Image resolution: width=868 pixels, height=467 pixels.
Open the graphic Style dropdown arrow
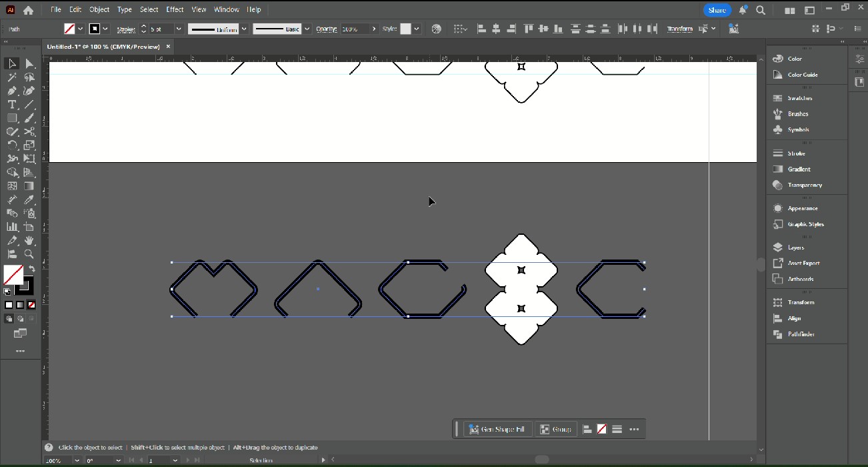point(417,29)
